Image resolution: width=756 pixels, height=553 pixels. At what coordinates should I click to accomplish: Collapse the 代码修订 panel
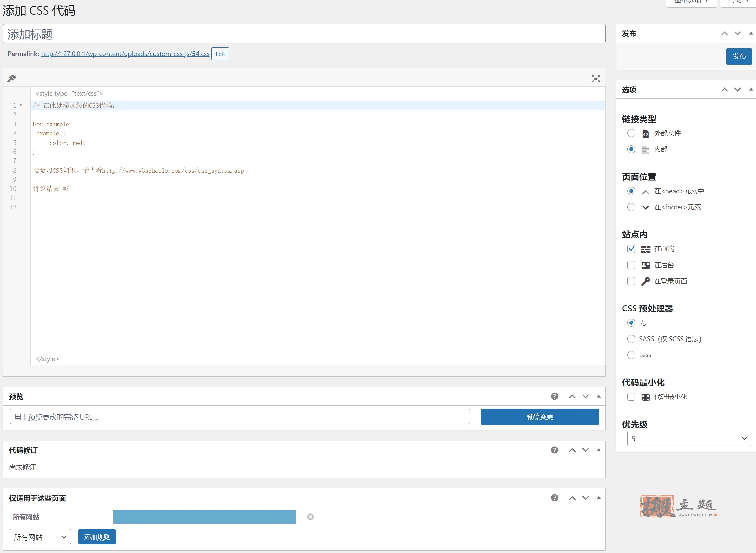[x=599, y=450]
